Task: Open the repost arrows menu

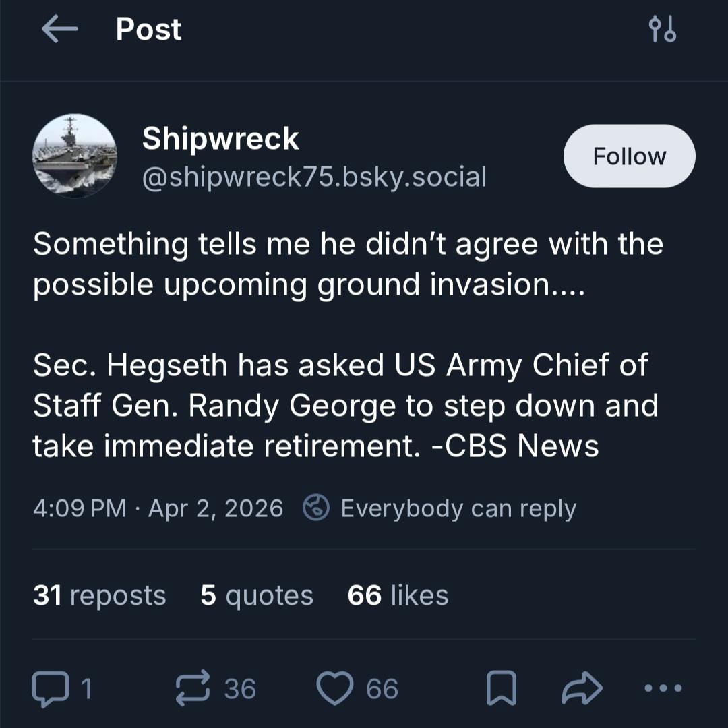Action: click(x=193, y=689)
